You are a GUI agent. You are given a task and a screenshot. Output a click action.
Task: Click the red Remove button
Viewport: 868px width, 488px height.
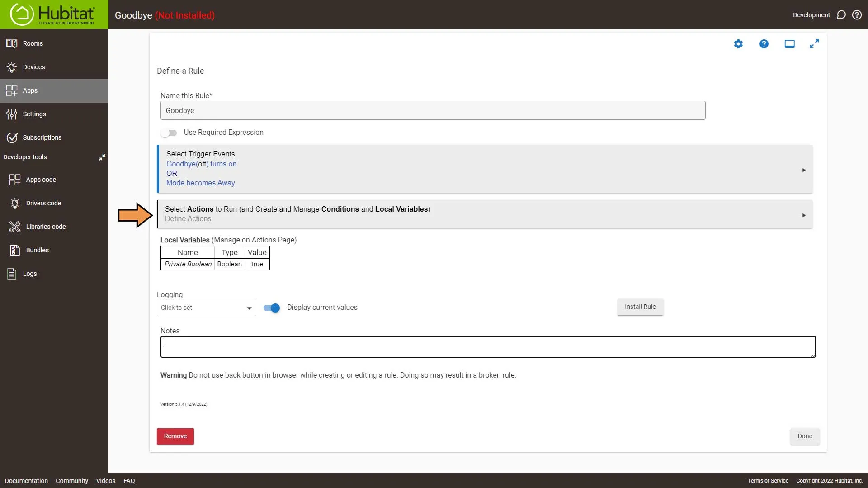175,436
